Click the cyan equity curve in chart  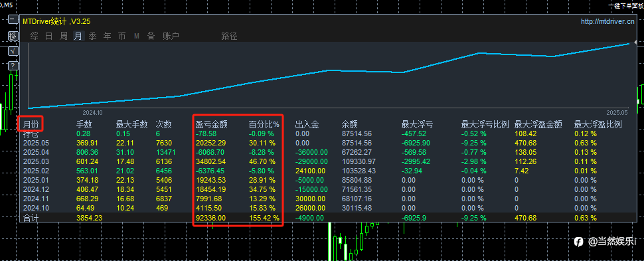329,70
